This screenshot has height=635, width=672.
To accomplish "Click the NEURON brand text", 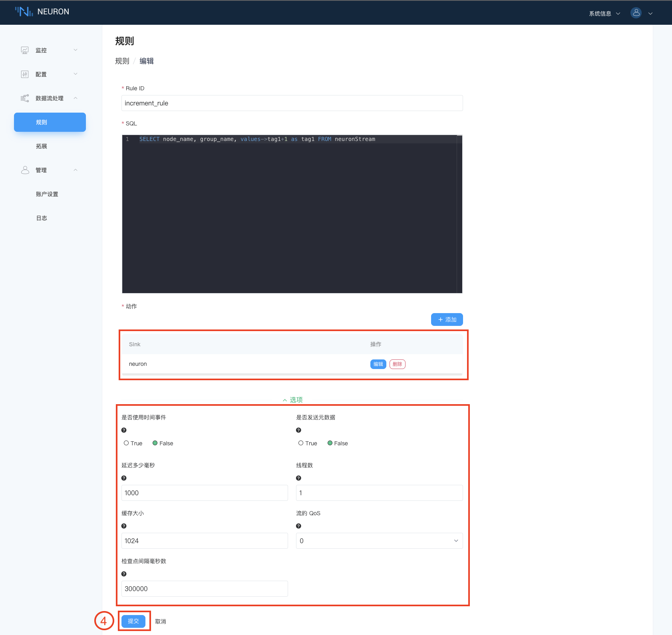I will (x=53, y=12).
